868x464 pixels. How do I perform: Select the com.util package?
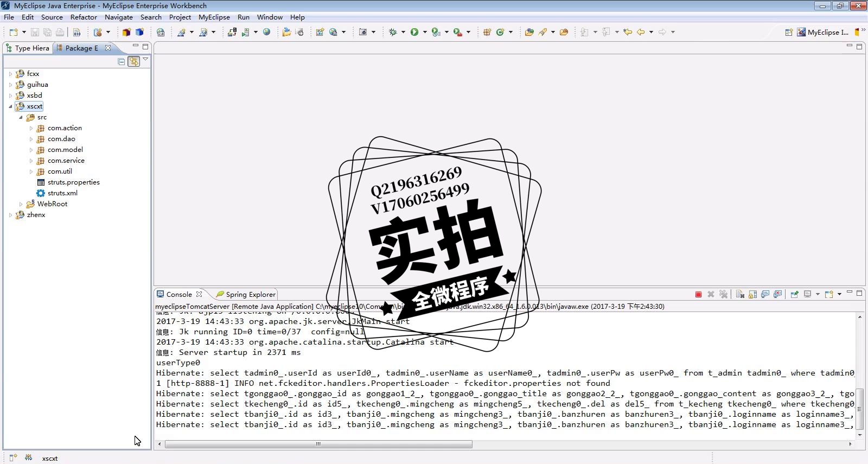(x=54, y=171)
